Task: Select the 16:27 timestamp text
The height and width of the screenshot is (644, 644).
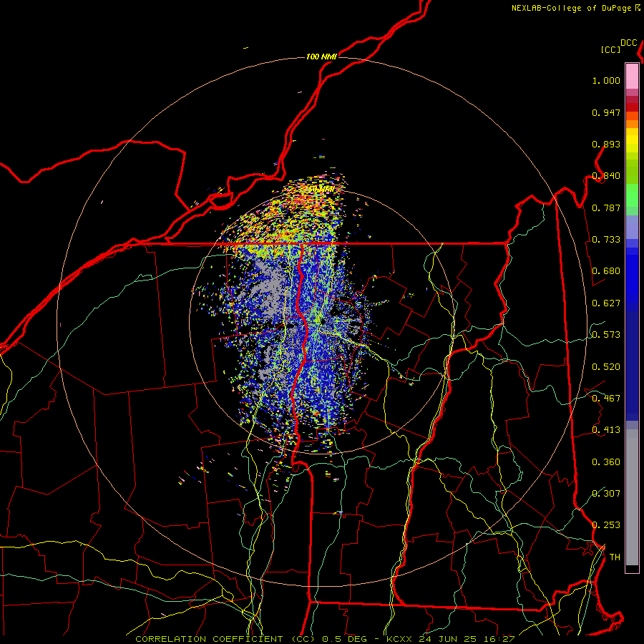Action: [x=499, y=639]
